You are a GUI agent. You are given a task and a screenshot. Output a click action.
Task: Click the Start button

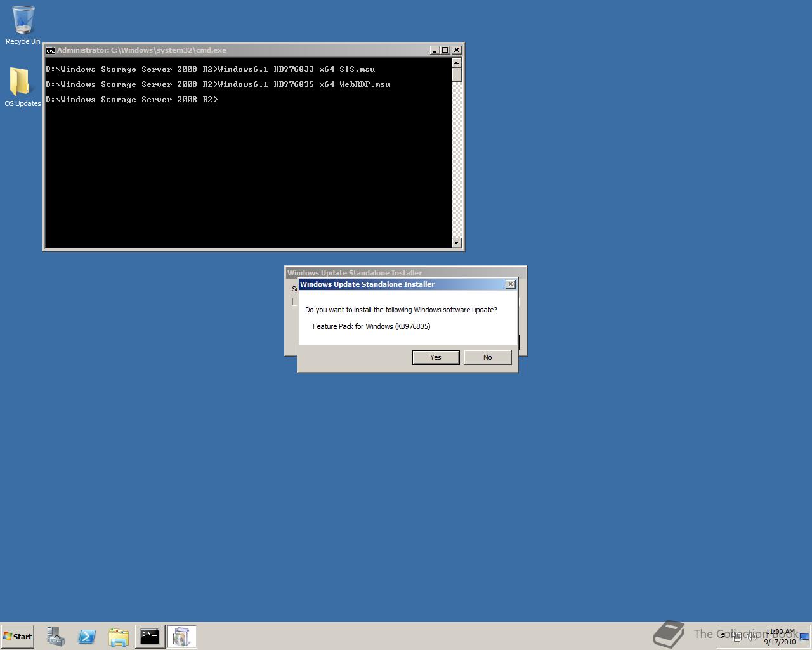click(18, 636)
